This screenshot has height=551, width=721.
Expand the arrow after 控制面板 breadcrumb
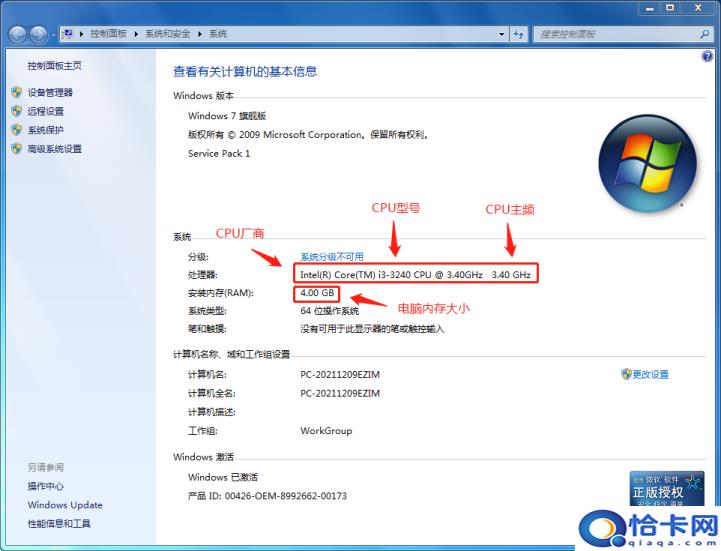[136, 34]
